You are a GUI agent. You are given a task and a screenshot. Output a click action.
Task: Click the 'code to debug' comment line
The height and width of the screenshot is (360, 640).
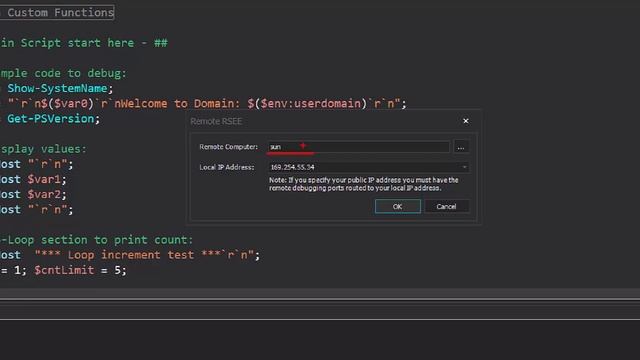click(x=64, y=73)
